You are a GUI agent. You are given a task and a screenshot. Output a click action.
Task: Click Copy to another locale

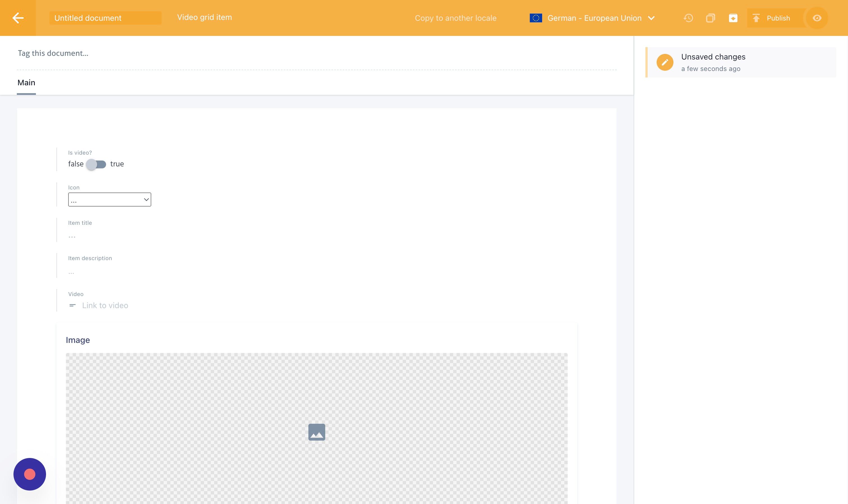point(455,18)
